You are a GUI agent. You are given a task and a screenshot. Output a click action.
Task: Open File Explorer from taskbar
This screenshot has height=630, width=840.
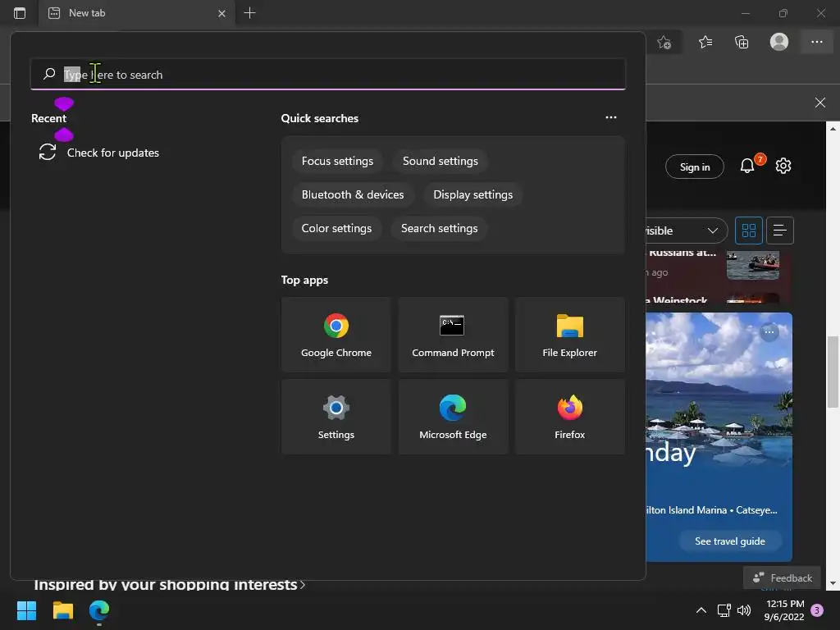pyautogui.click(x=62, y=610)
